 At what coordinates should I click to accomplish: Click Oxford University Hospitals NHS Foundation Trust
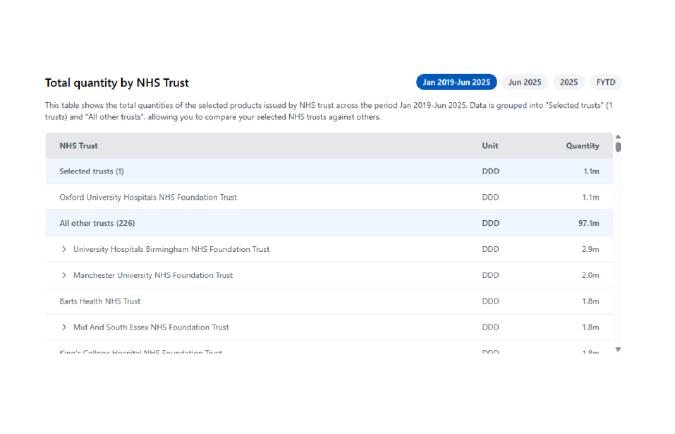(148, 197)
